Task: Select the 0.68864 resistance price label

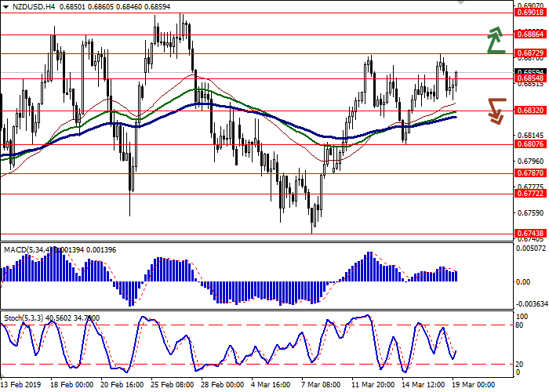Action: (530, 35)
